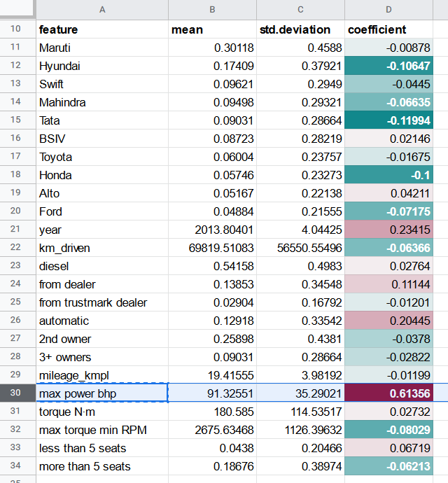Select the 'Mahindra' cell

102,102
